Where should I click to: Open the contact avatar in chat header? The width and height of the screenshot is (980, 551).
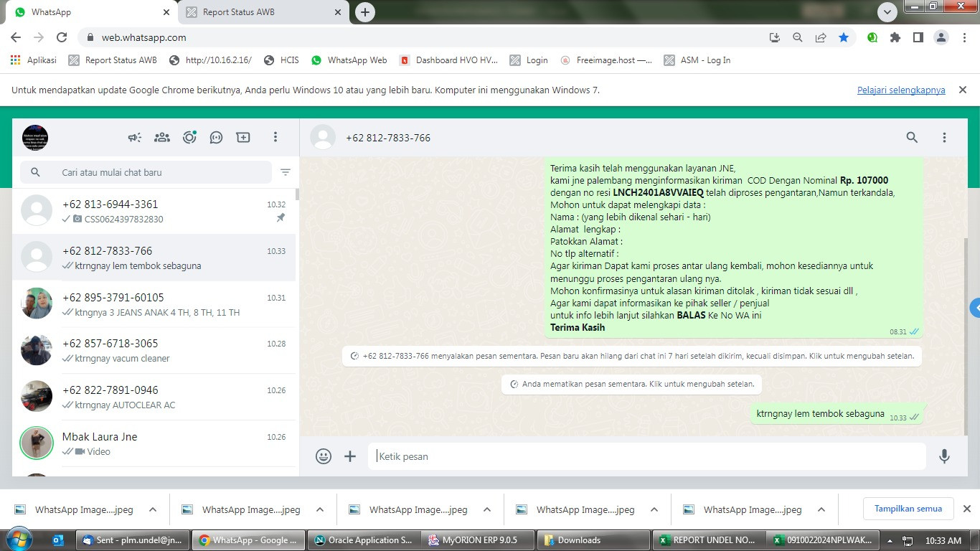pyautogui.click(x=323, y=137)
